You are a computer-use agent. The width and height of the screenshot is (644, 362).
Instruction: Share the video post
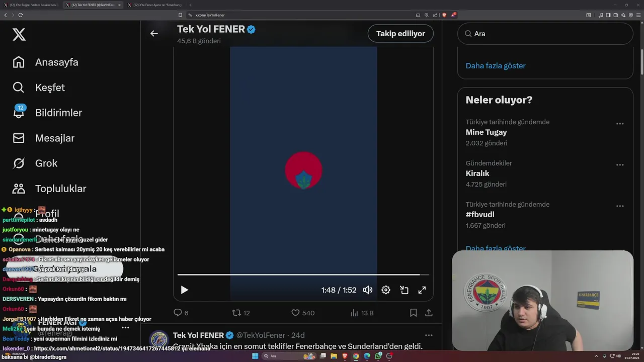(429, 313)
